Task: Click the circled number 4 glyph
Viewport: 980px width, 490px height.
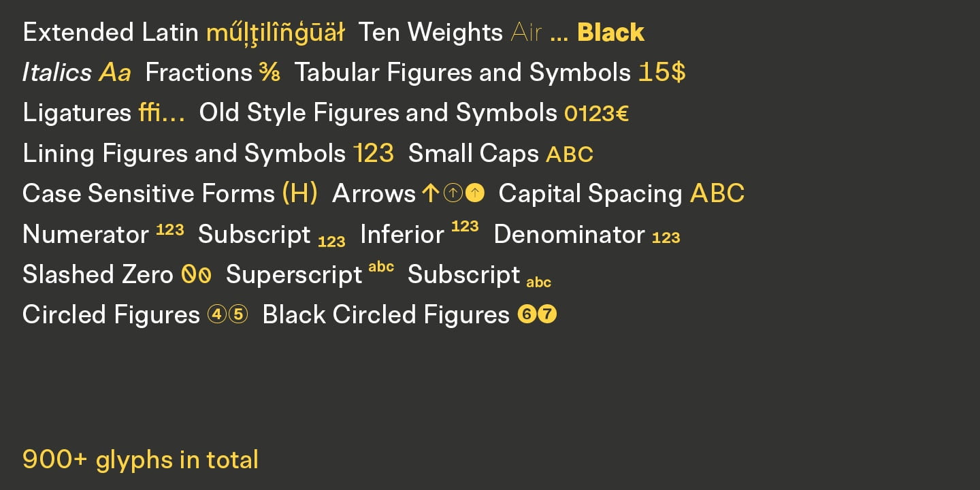Action: [216, 315]
